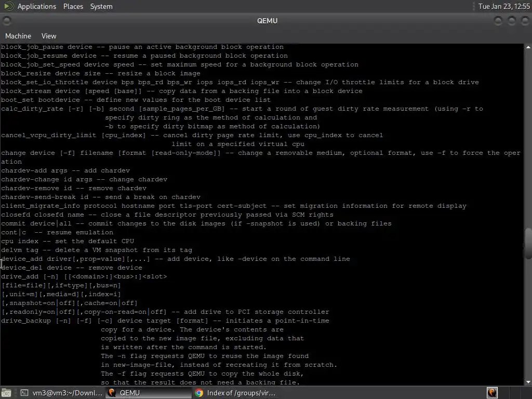Click the 'device_add driver' line
The width and height of the screenshot is (532, 399).
coord(176,259)
